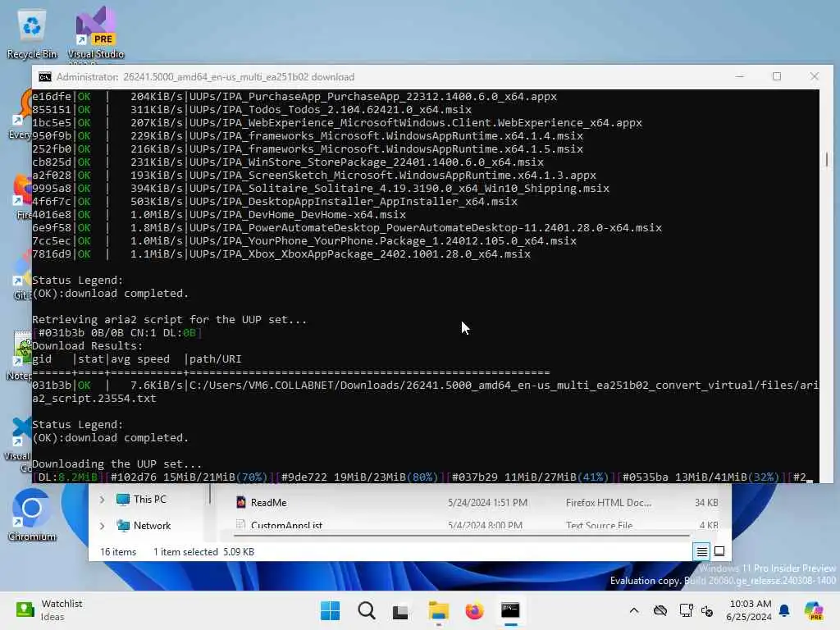The height and width of the screenshot is (630, 840).
Task: Close the command prompt window
Action: point(815,76)
